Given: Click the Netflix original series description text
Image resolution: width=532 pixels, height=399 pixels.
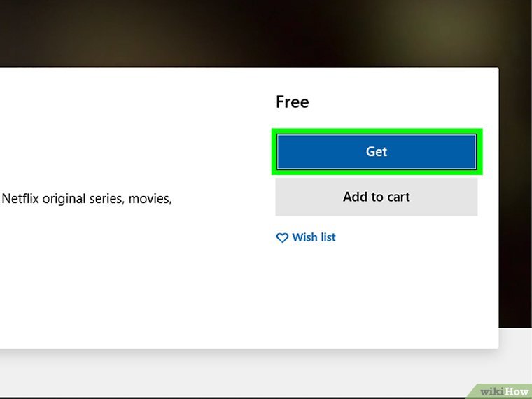Looking at the screenshot, I should click(x=87, y=199).
